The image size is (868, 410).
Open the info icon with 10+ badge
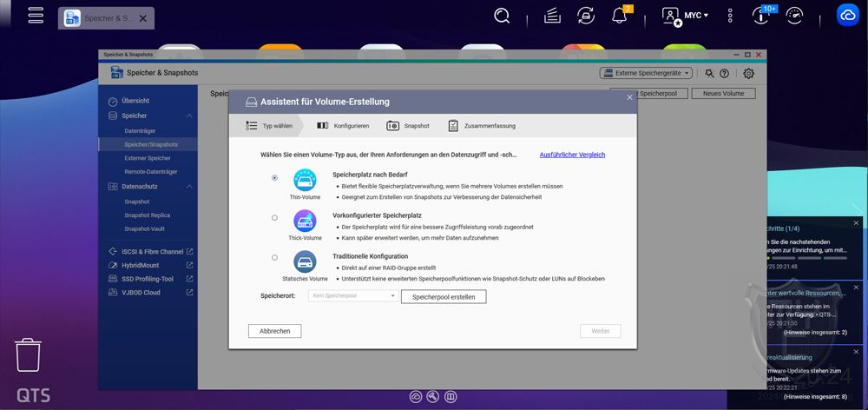click(x=762, y=16)
